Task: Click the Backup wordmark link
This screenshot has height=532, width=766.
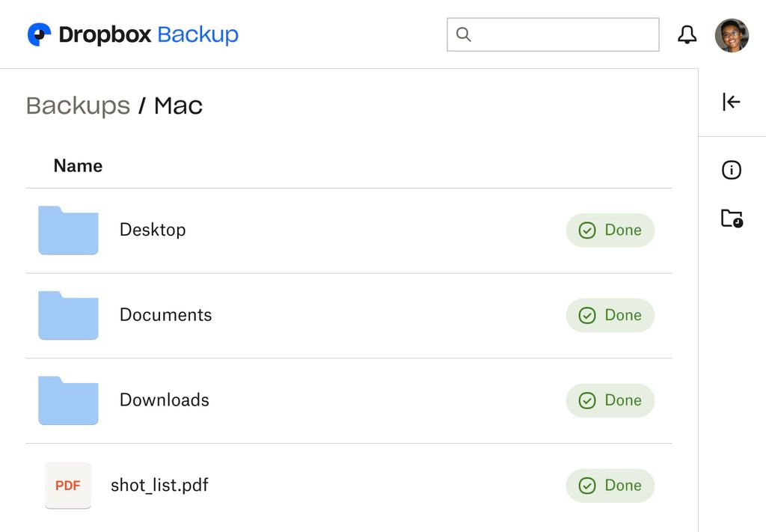Action: (197, 34)
